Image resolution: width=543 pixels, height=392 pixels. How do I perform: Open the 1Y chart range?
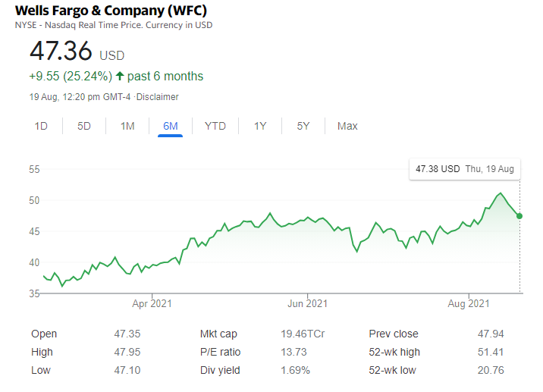[260, 126]
